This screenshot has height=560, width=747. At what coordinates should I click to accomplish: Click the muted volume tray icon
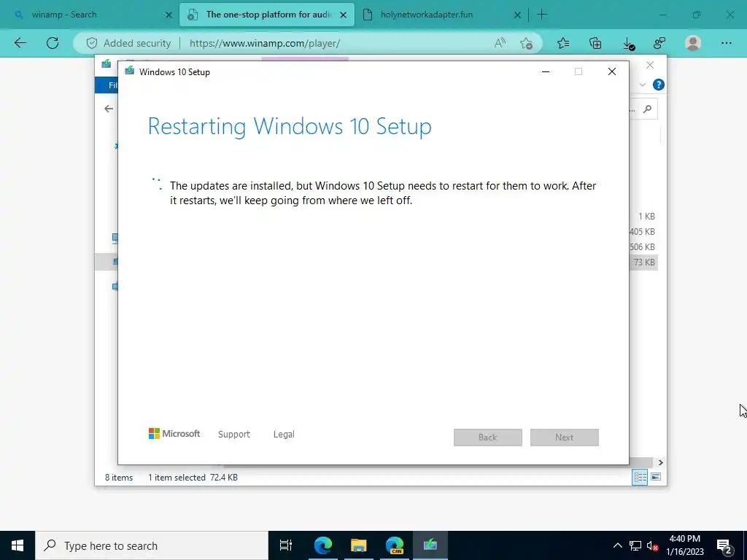pos(653,545)
